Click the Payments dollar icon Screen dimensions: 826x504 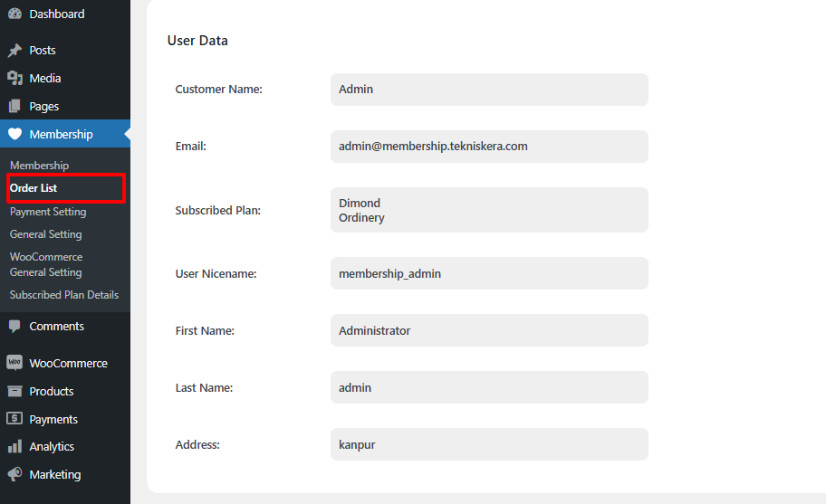click(x=14, y=419)
